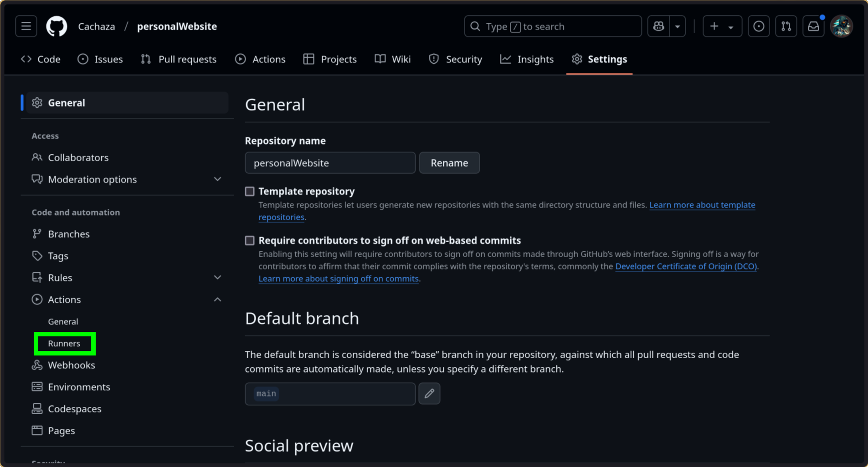Click the Rename button

tap(449, 163)
